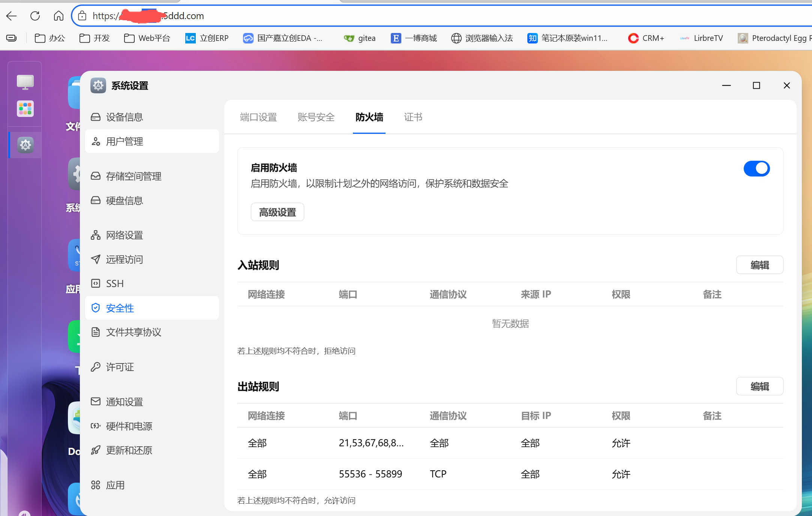This screenshot has width=812, height=516.
Task: Switch to the 证书 tab
Action: [x=413, y=117]
